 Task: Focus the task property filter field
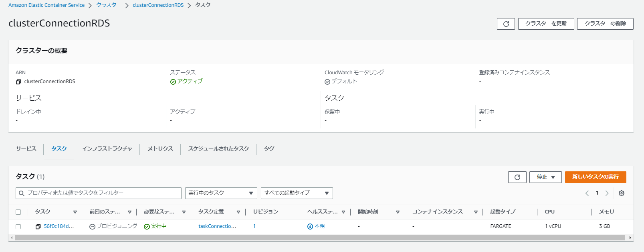[x=99, y=193]
